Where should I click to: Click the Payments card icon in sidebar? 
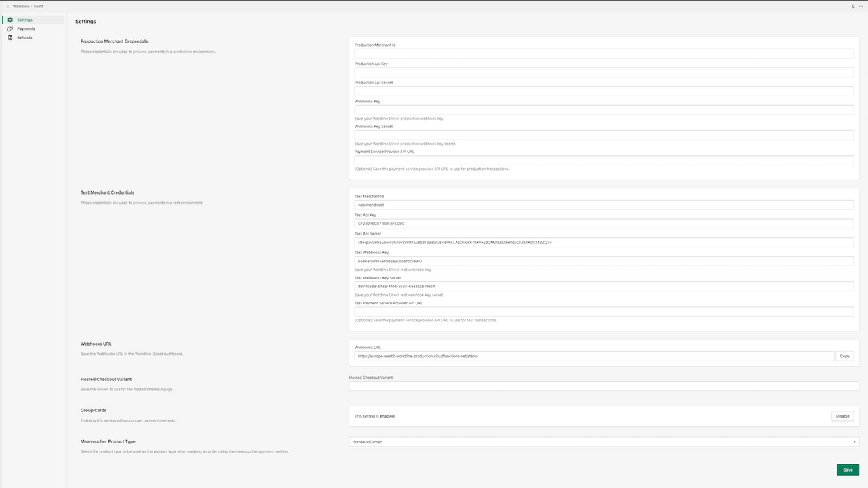pyautogui.click(x=10, y=28)
